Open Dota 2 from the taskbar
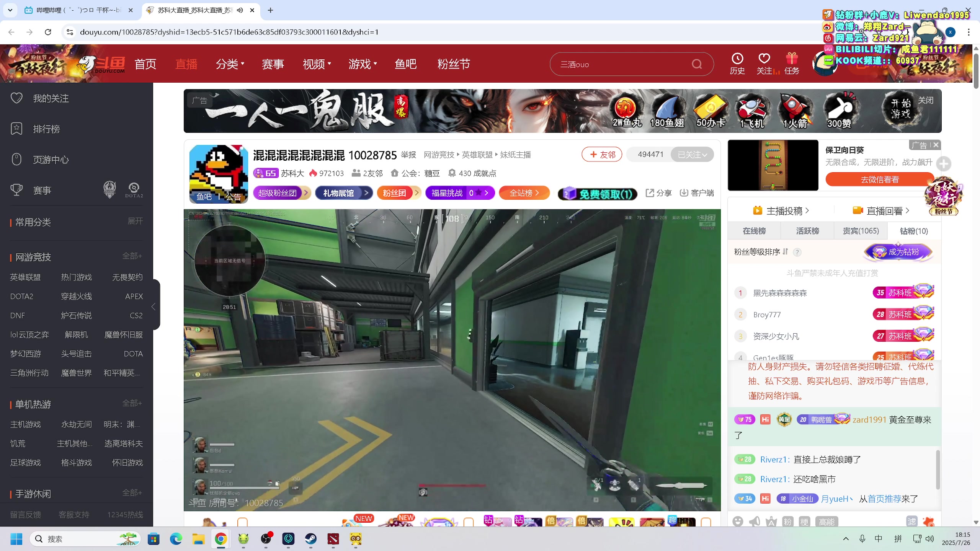Viewport: 980px width, 551px height. coord(333,539)
